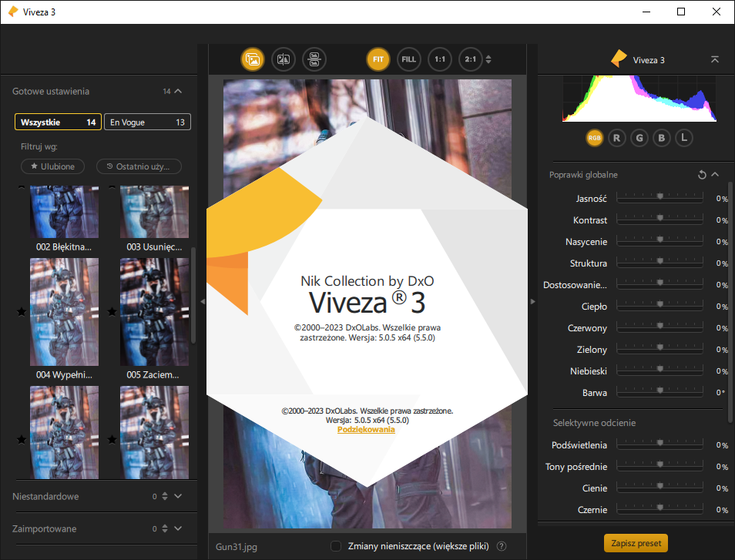This screenshot has height=560, width=735.
Task: Hide the right adjustments panel arrow
Action: pyautogui.click(x=532, y=302)
